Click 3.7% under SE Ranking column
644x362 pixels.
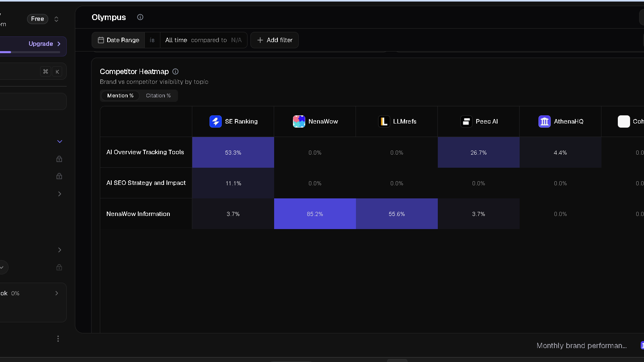click(x=233, y=214)
